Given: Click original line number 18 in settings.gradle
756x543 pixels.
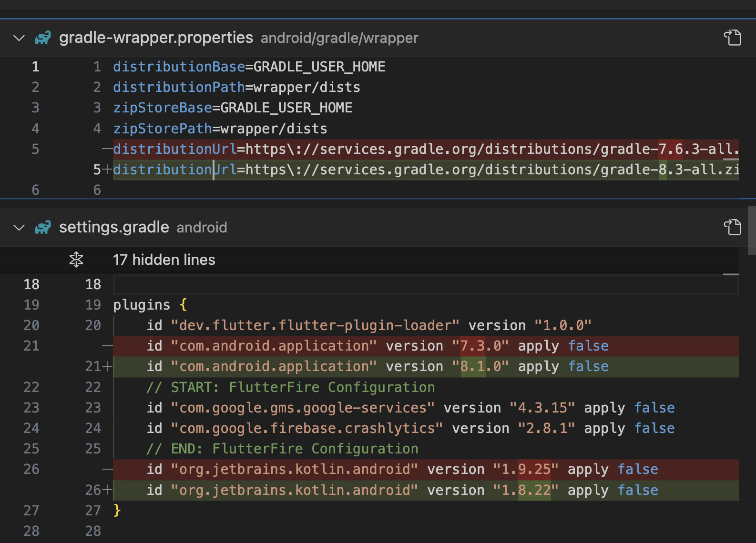Looking at the screenshot, I should click(31, 284).
